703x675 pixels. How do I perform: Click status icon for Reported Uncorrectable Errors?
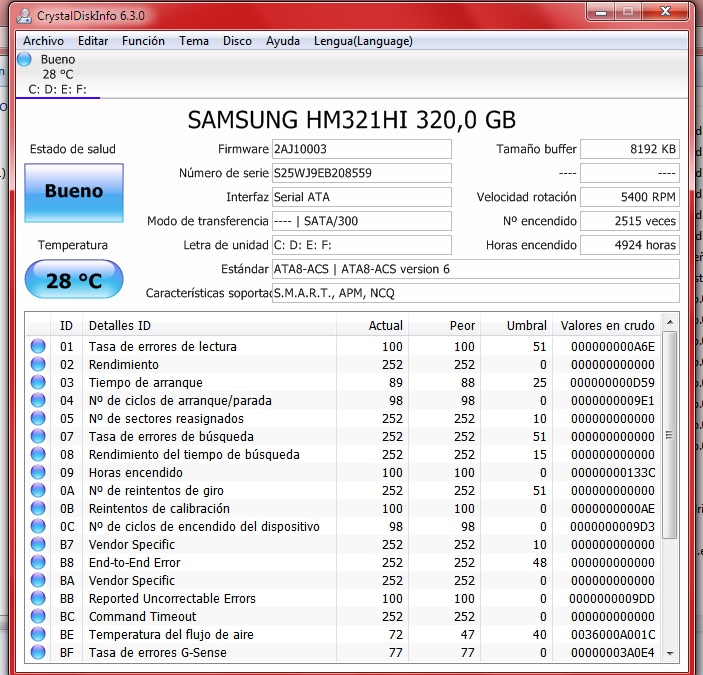38,598
